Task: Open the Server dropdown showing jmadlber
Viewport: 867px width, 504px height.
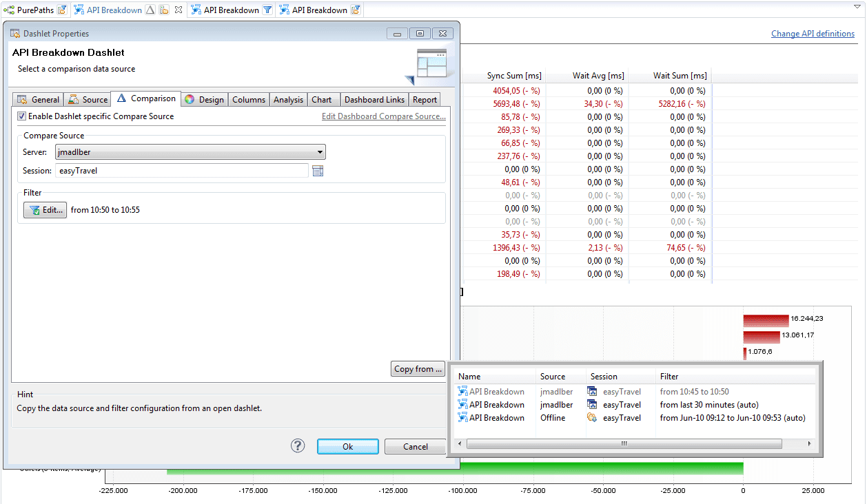Action: pyautogui.click(x=190, y=152)
